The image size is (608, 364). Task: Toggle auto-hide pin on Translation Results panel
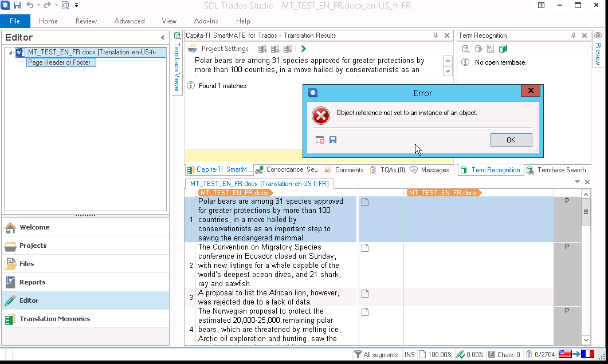pyautogui.click(x=436, y=35)
